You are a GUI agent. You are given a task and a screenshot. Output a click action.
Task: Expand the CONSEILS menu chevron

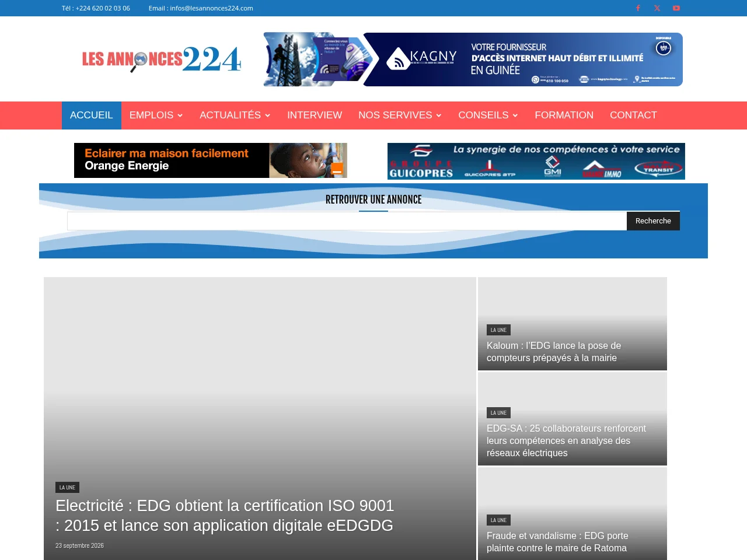tap(515, 116)
